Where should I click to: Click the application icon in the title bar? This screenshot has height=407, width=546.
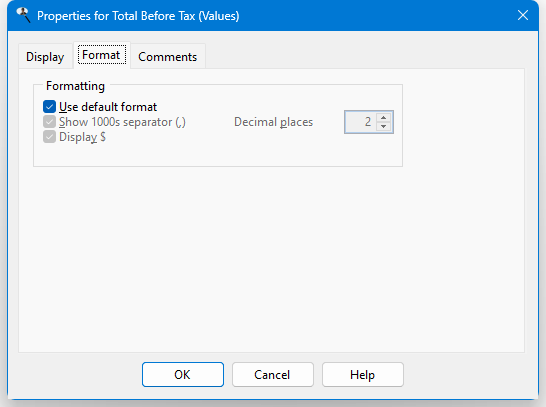pyautogui.click(x=23, y=15)
